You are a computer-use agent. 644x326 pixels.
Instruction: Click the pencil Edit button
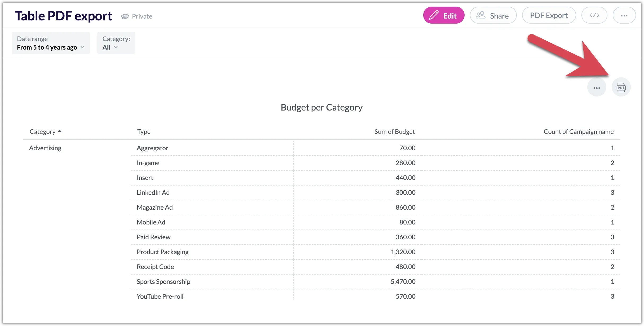[444, 15]
